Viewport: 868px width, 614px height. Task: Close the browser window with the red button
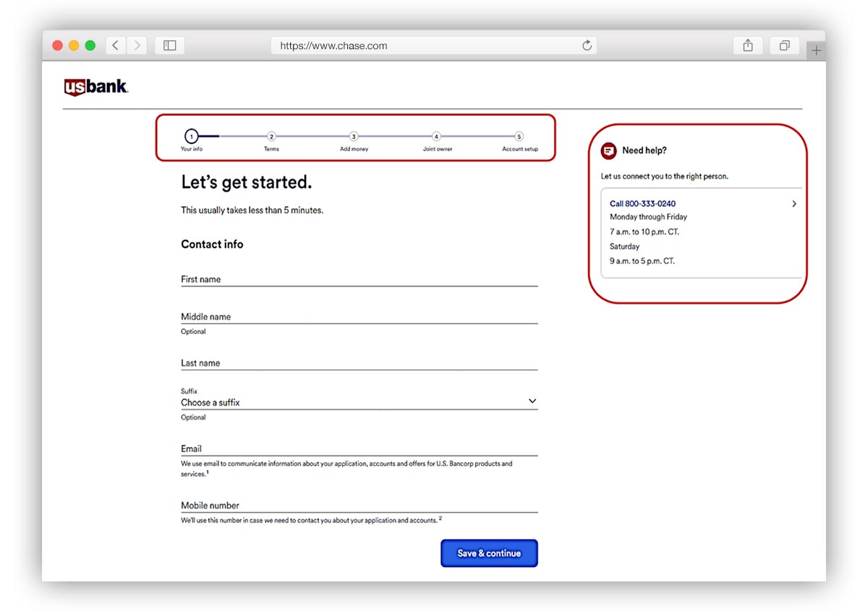(x=58, y=46)
